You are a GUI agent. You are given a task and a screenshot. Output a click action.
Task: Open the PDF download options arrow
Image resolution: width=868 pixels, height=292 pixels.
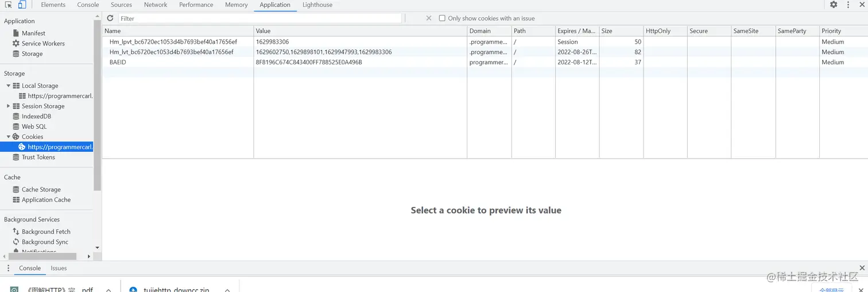point(108,290)
